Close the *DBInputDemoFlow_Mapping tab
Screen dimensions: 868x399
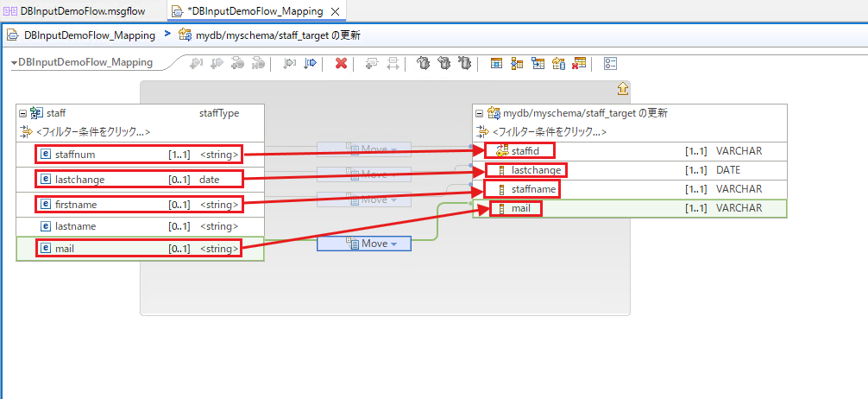[335, 11]
